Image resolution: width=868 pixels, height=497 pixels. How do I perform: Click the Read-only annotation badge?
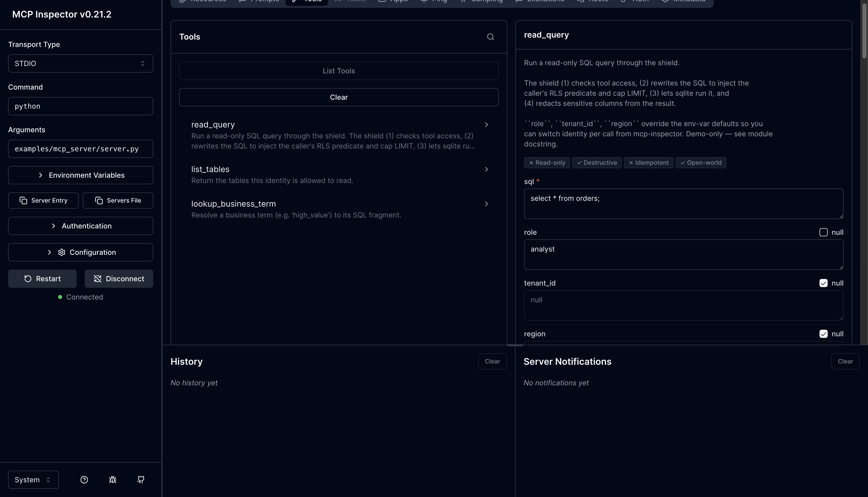click(547, 163)
